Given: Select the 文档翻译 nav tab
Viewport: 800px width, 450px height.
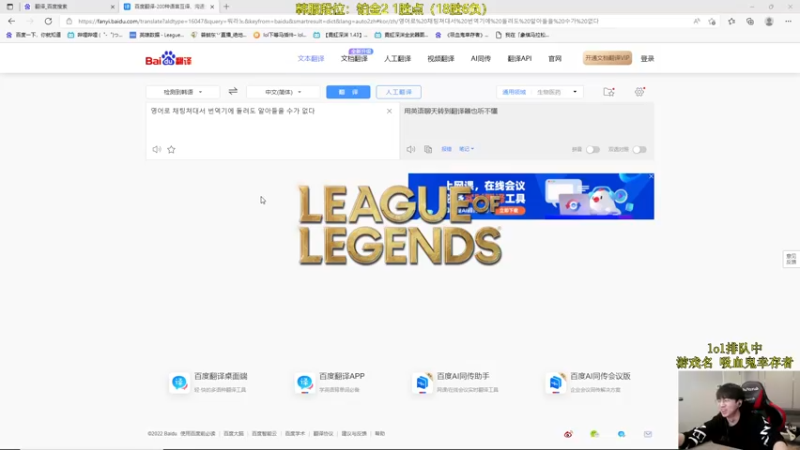Looking at the screenshot, I should click(x=354, y=59).
